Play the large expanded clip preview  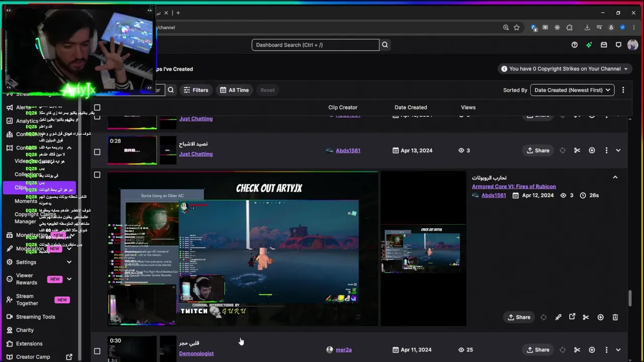(x=243, y=249)
